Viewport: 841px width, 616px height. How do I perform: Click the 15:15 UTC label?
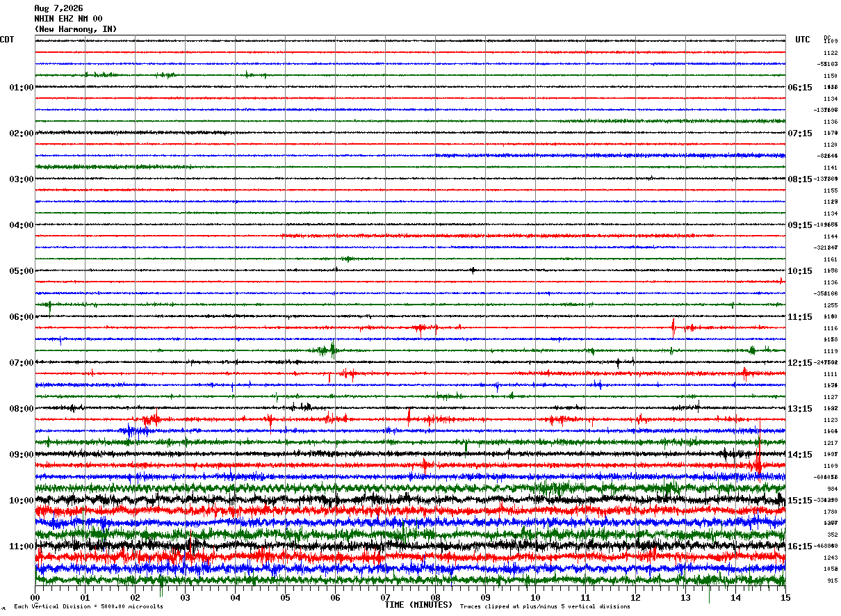pos(800,501)
